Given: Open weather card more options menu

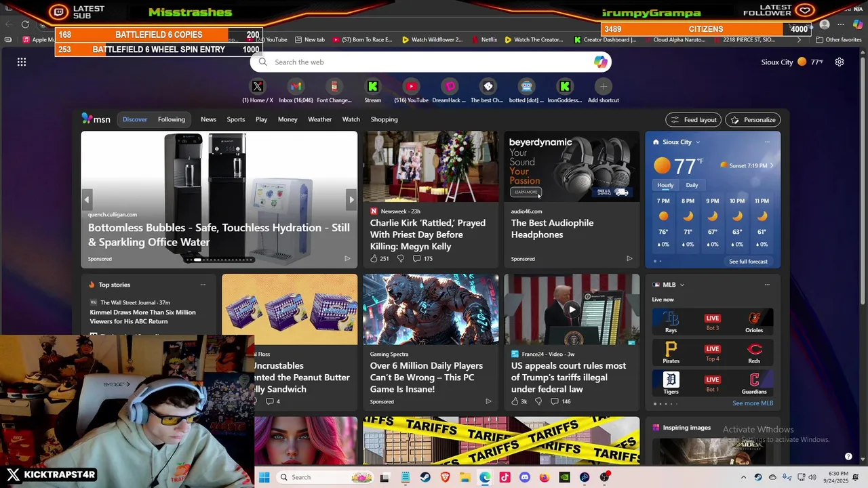Looking at the screenshot, I should click(x=767, y=142).
